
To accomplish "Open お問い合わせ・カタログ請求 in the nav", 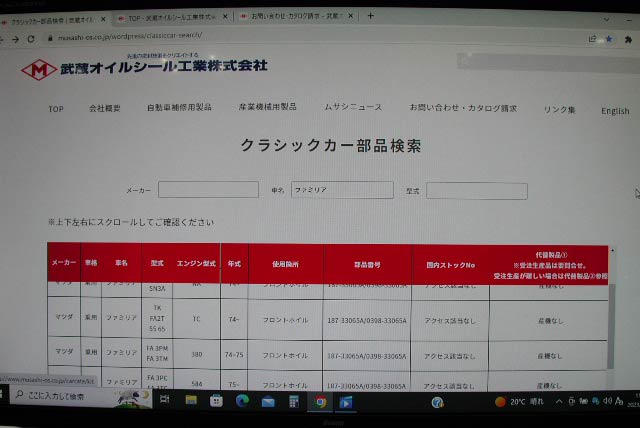I will coord(463,108).
